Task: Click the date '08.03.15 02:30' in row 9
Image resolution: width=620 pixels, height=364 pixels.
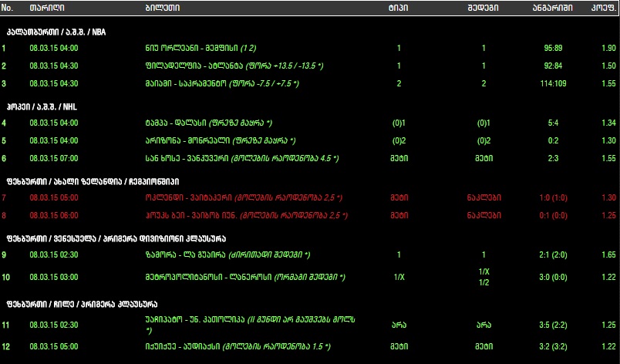Action: tap(54, 255)
